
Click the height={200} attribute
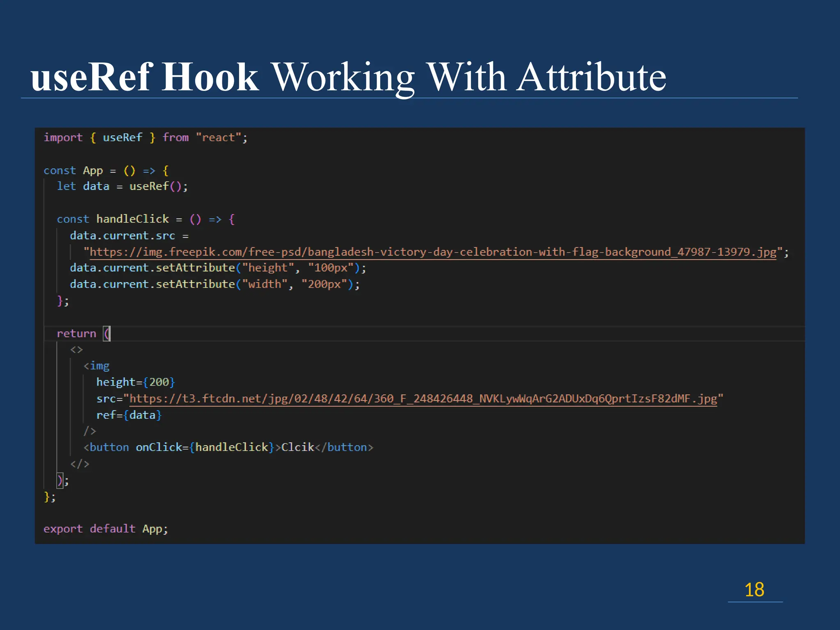coord(135,382)
